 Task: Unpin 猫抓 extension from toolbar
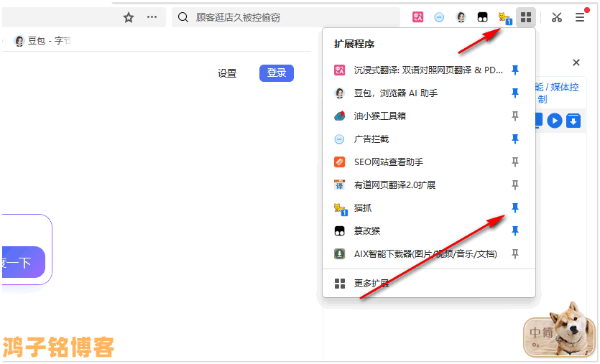point(514,207)
